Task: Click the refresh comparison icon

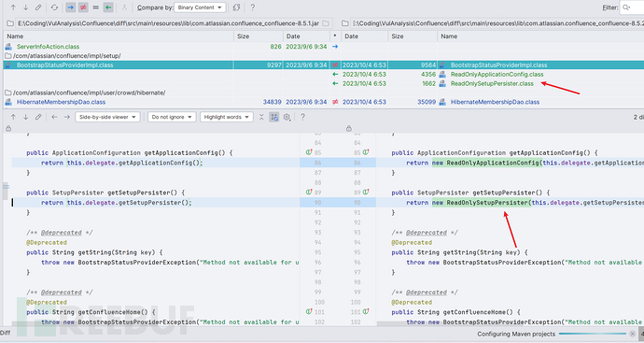Action: (54, 7)
